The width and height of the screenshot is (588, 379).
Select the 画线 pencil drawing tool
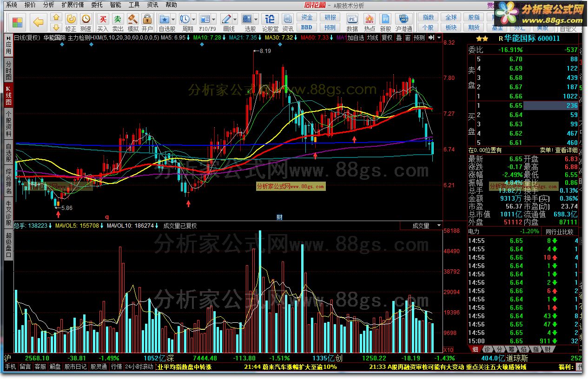[x=226, y=19]
